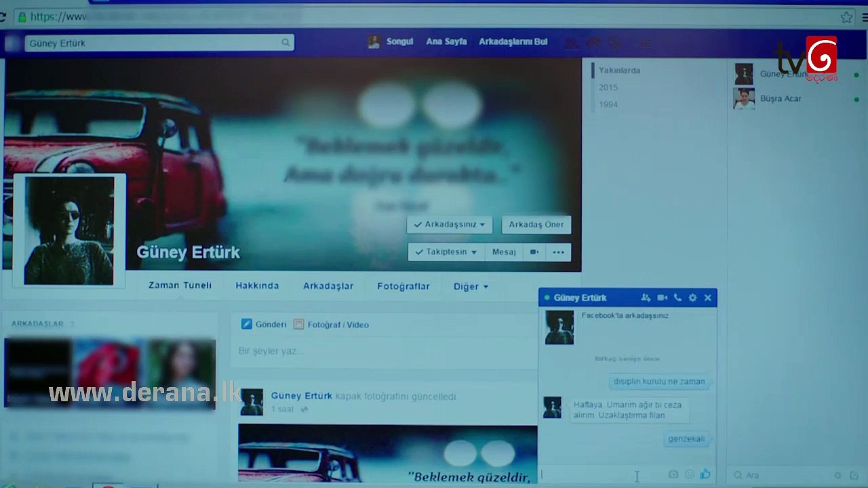Jump to Yakınlarda in the timeline

point(619,70)
